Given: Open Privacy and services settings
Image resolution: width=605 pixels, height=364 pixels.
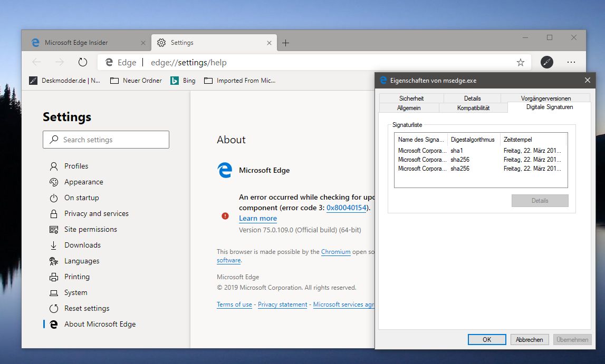Looking at the screenshot, I should tap(97, 213).
